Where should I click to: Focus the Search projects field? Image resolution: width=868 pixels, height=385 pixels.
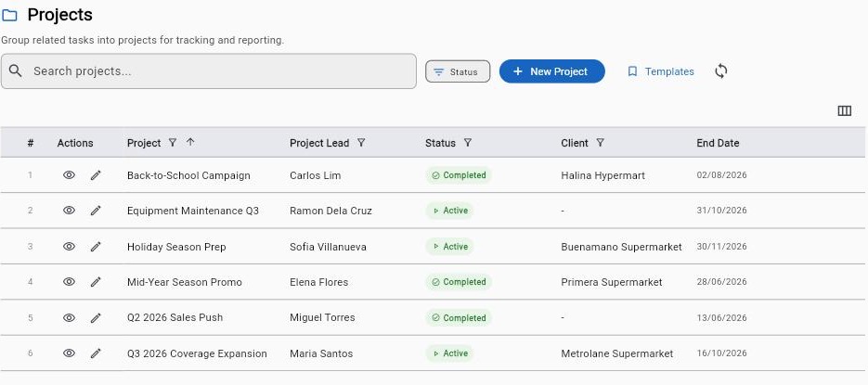click(x=209, y=71)
